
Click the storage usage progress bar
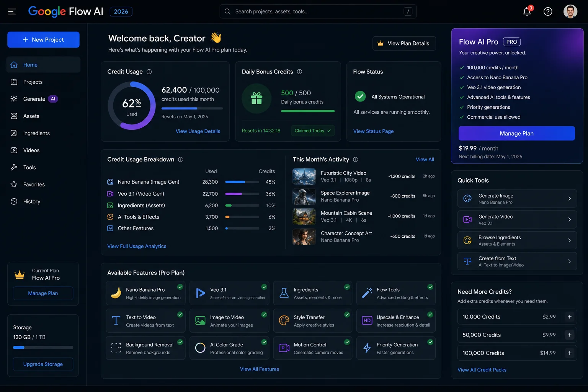(43, 348)
